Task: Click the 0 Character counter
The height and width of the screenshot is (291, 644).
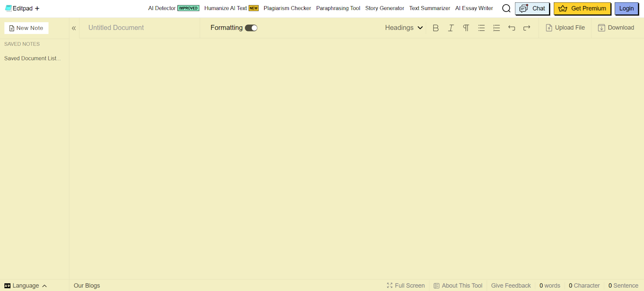Action: tap(584, 286)
